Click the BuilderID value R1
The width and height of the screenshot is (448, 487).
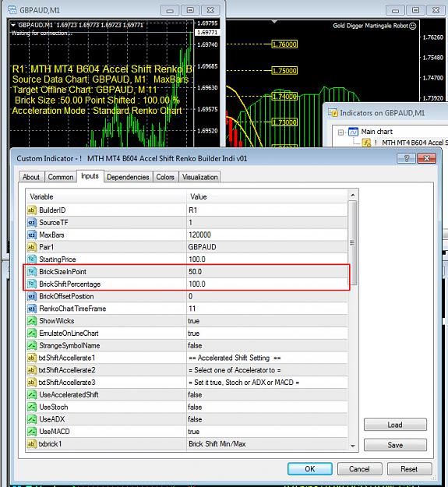192,210
